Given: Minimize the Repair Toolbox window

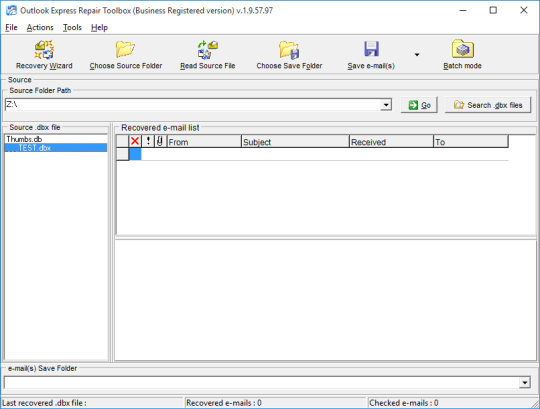Looking at the screenshot, I should (463, 10).
